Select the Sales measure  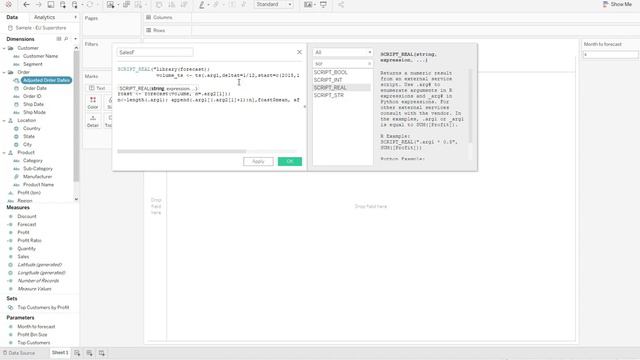tap(23, 257)
